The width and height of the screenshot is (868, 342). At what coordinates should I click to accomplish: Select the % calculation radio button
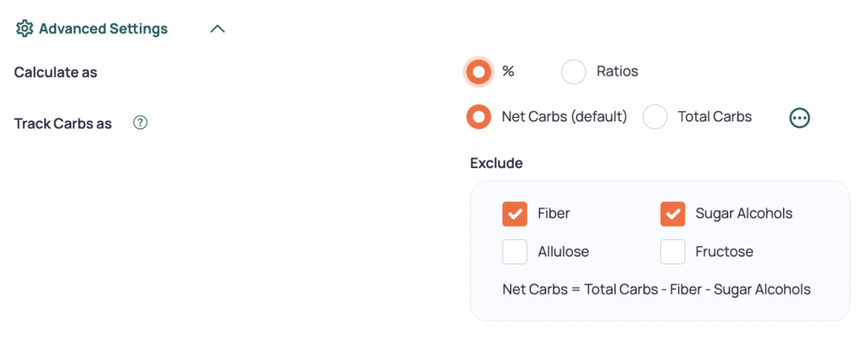[479, 72]
